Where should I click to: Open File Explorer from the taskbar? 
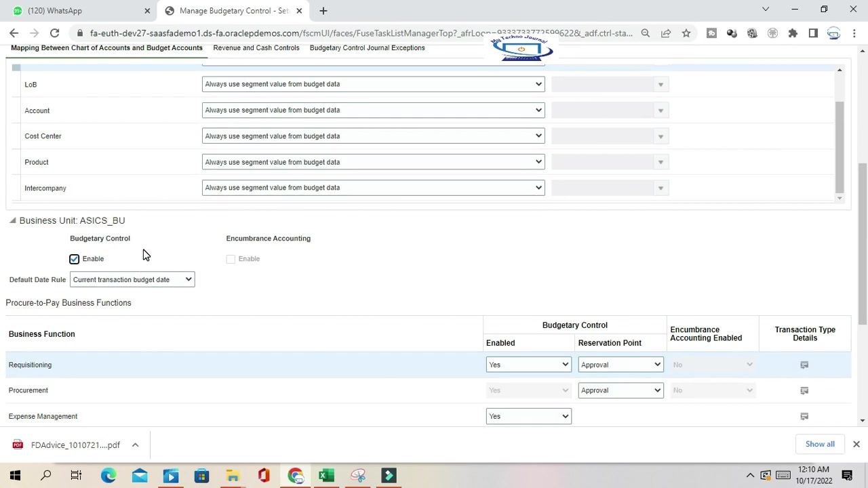click(233, 475)
